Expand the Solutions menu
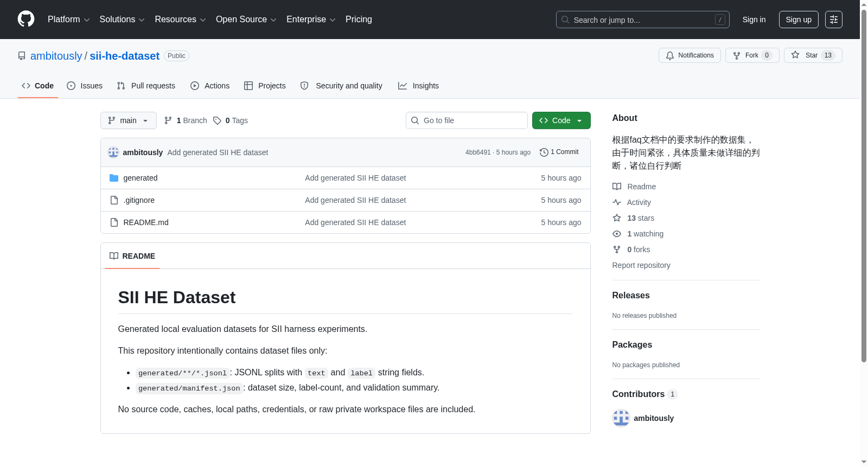This screenshot has height=467, width=868. [122, 20]
